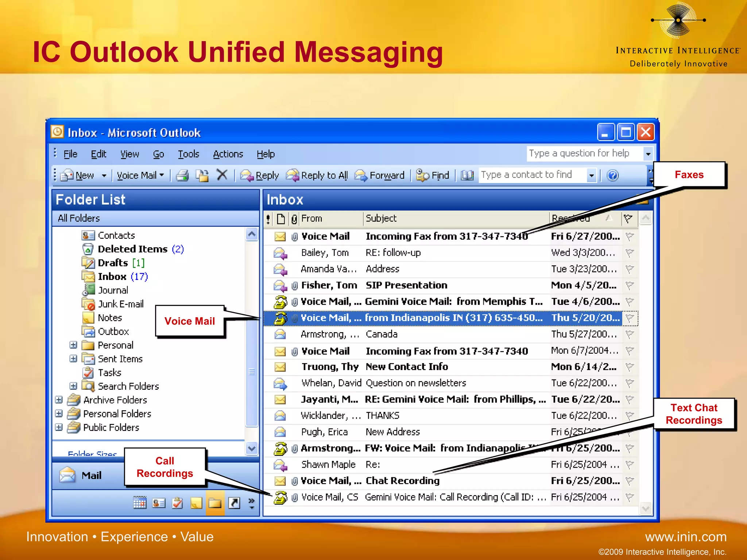Click folder list scrollbar down arrow
Viewport: 747px width, 560px height.
252,448
